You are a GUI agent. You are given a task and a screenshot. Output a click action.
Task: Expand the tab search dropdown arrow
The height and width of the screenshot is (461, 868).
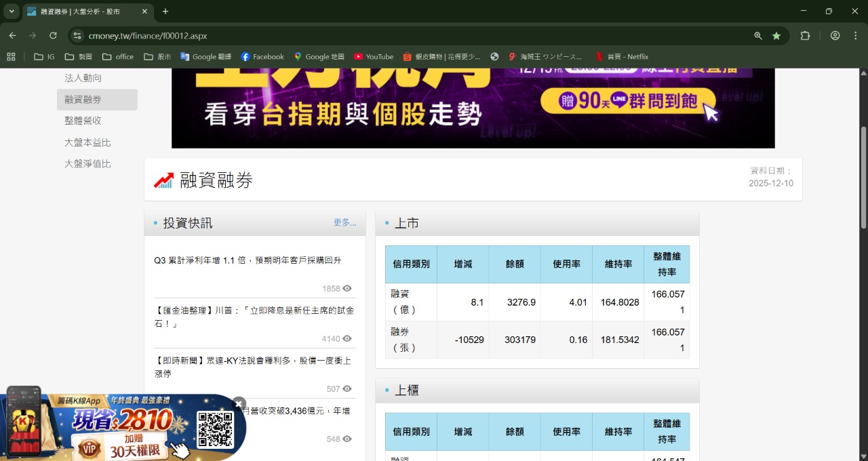pos(12,12)
